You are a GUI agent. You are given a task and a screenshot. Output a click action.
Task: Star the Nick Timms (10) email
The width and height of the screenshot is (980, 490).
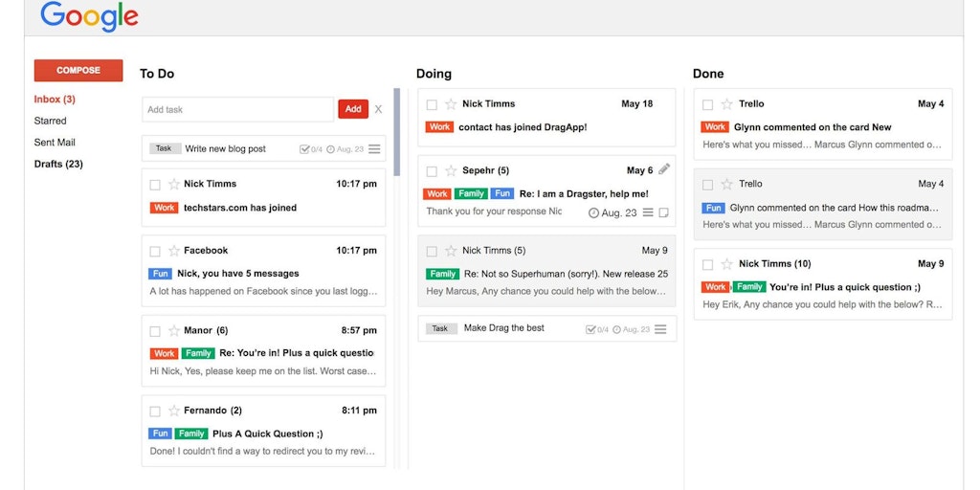point(727,264)
